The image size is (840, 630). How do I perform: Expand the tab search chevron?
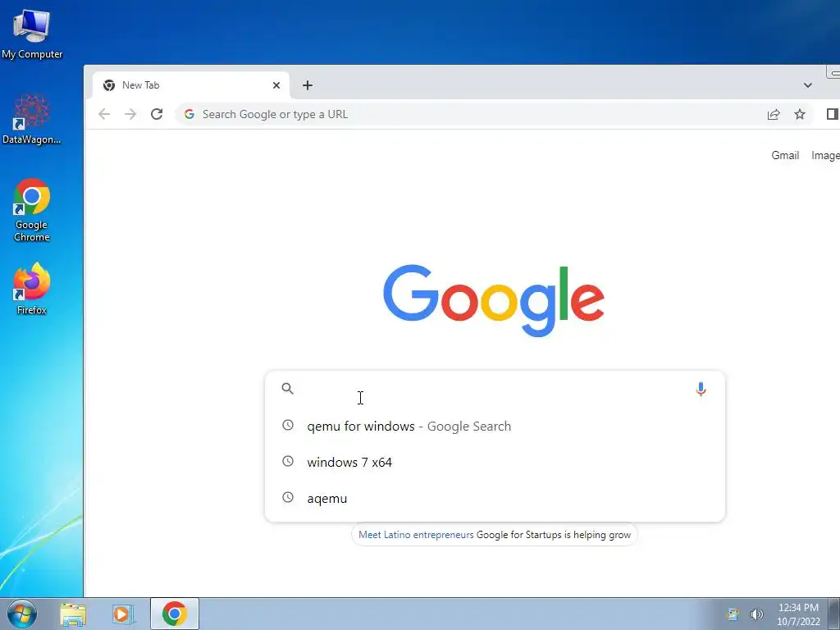click(x=808, y=85)
